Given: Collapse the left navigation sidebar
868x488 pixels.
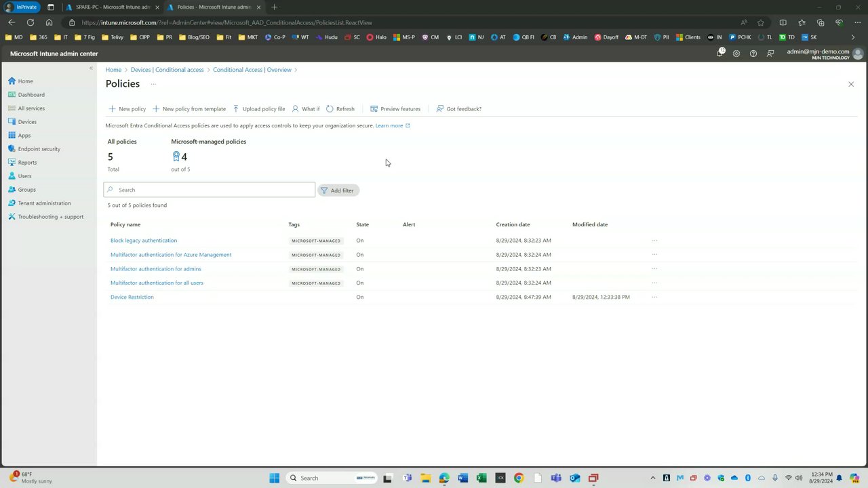Looking at the screenshot, I should click(91, 68).
